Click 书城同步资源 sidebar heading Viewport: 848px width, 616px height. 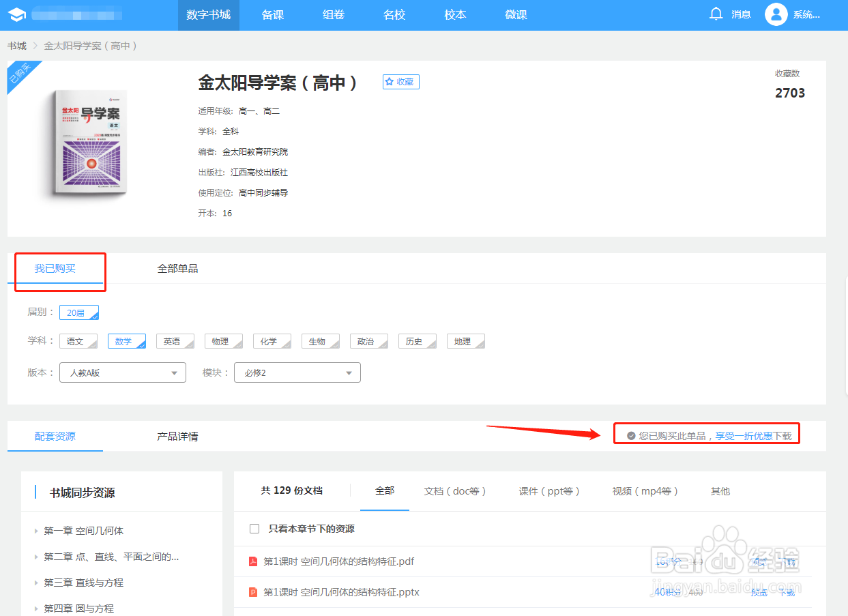point(82,493)
